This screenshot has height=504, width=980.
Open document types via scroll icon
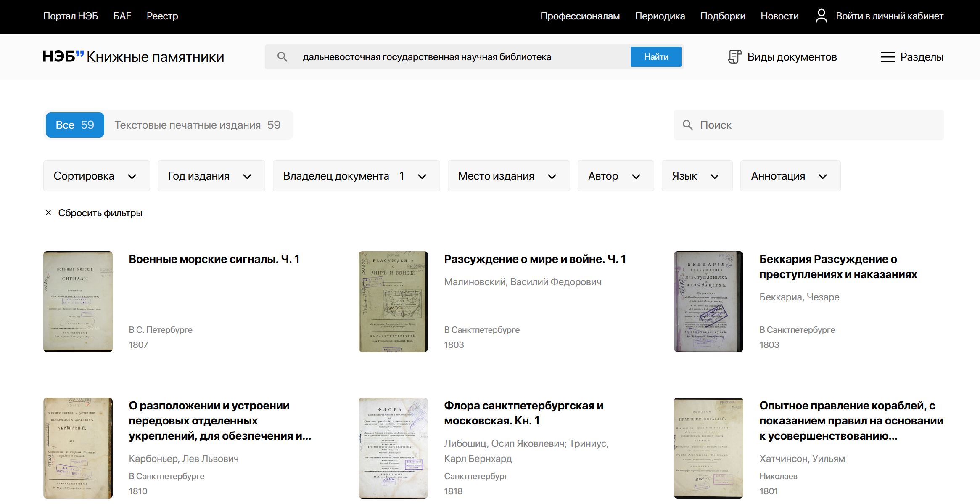pos(734,57)
